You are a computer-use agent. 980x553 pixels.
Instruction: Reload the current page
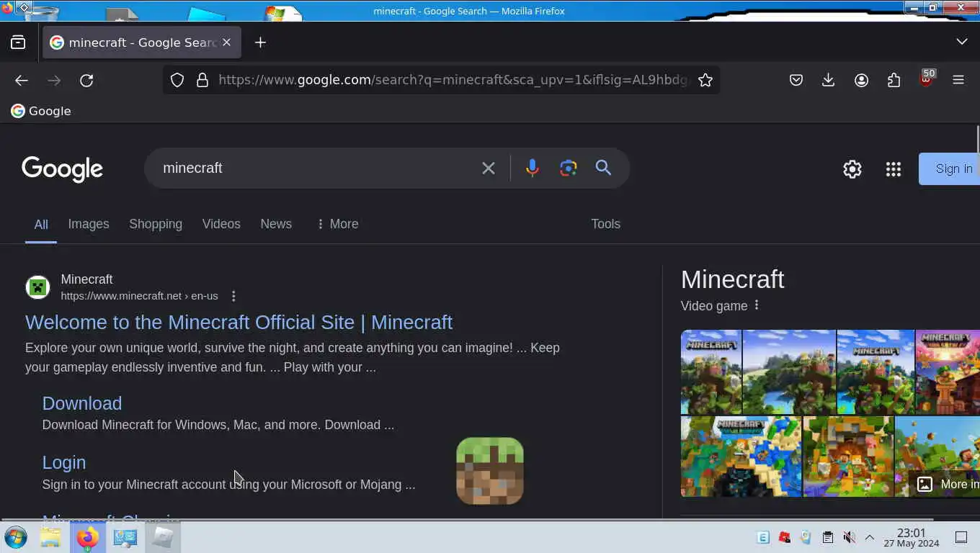click(x=86, y=80)
